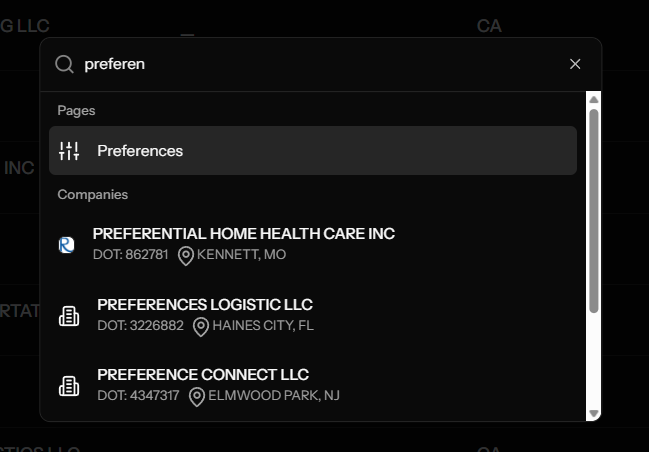The height and width of the screenshot is (452, 649).
Task: Clear the search with the X icon
Action: pyautogui.click(x=575, y=64)
